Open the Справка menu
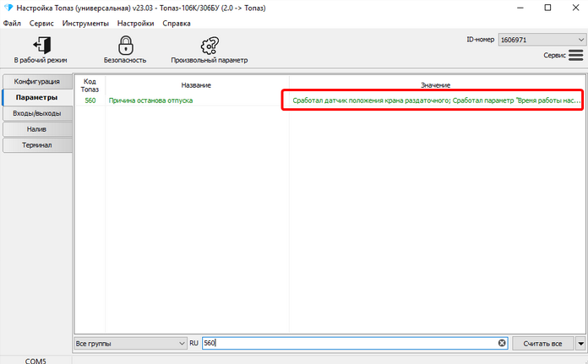 177,24
